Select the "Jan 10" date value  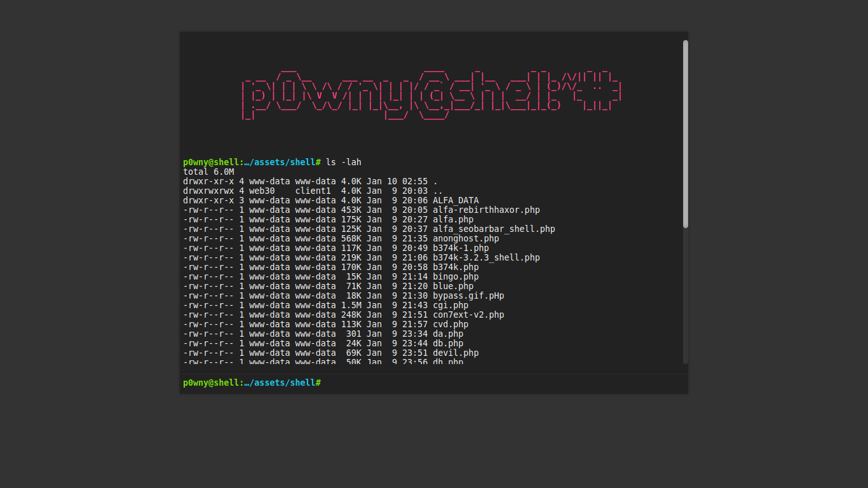(x=381, y=181)
